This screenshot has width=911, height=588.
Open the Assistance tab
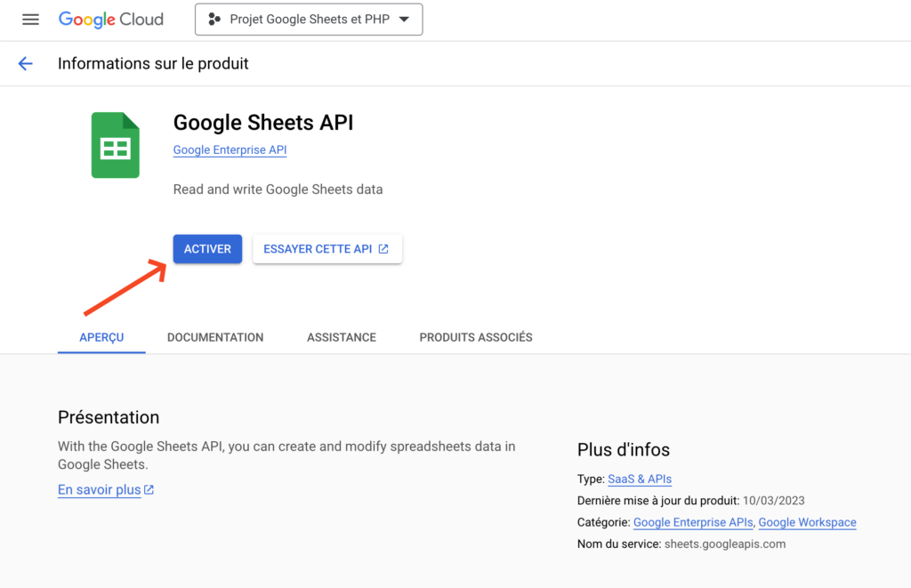(x=342, y=337)
